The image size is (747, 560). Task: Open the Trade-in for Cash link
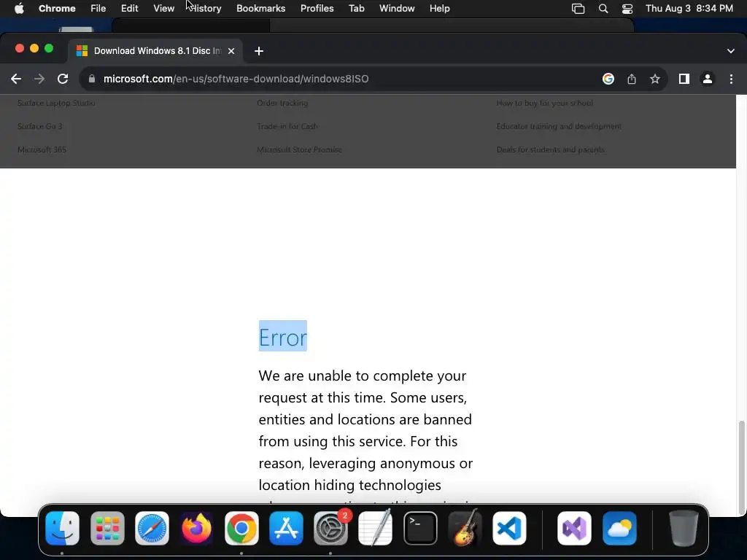click(287, 126)
